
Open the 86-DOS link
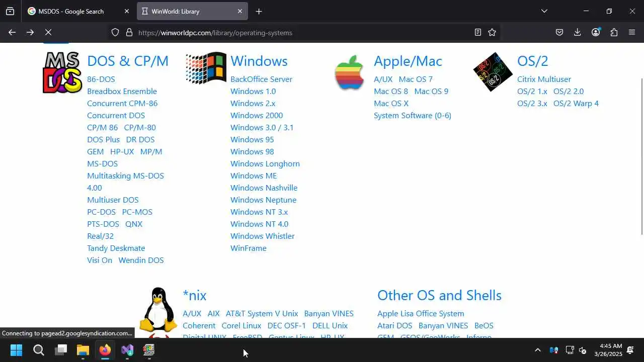click(101, 79)
